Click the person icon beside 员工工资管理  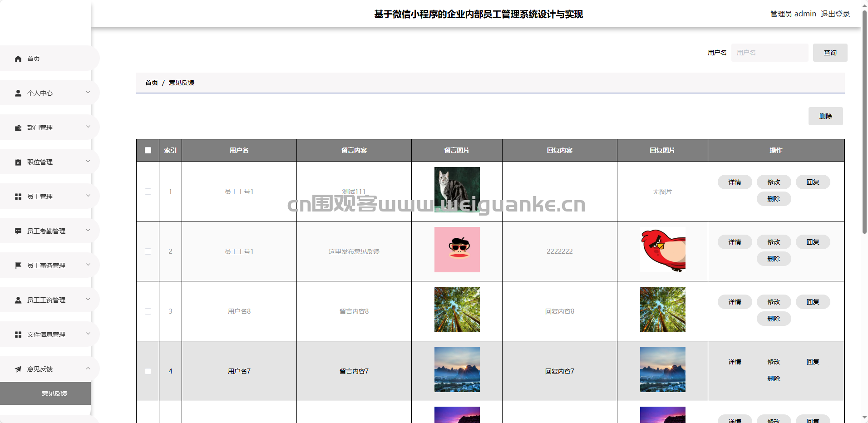[x=18, y=300]
